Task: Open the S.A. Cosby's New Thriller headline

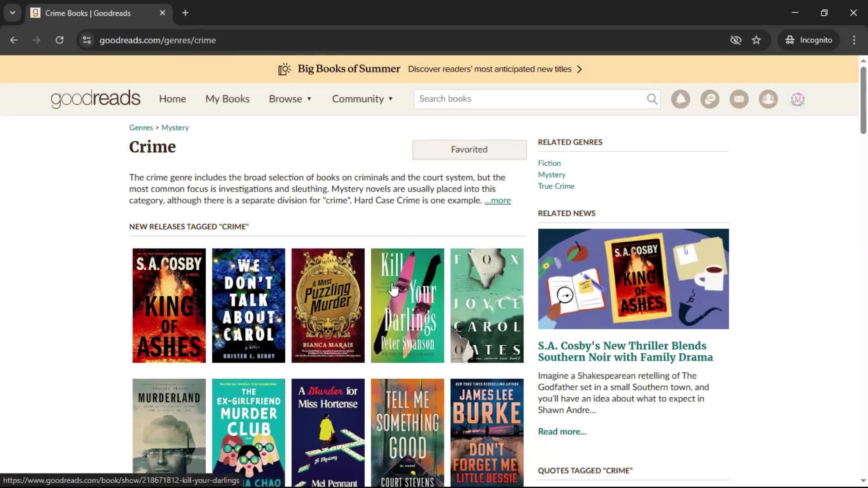Action: click(x=625, y=352)
